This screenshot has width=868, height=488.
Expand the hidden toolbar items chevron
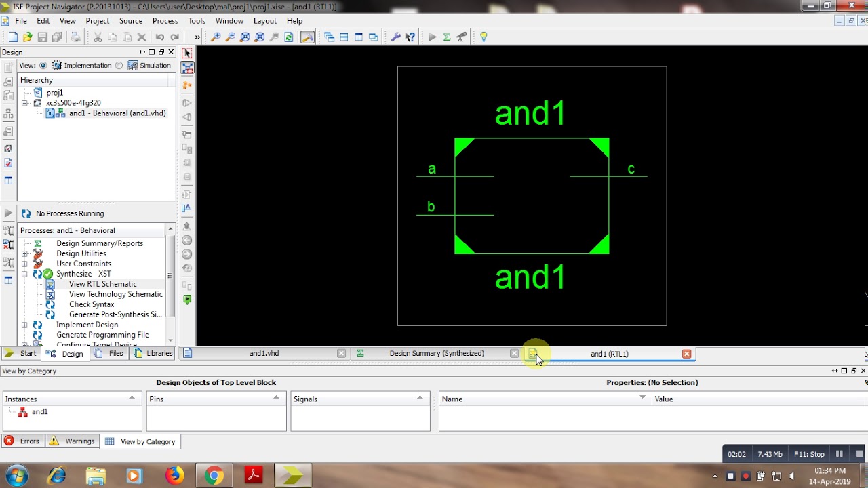tap(197, 37)
